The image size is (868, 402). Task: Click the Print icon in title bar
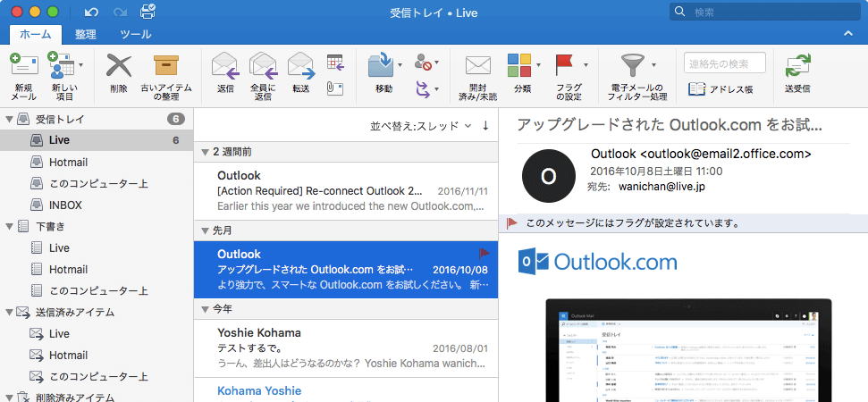[x=147, y=11]
